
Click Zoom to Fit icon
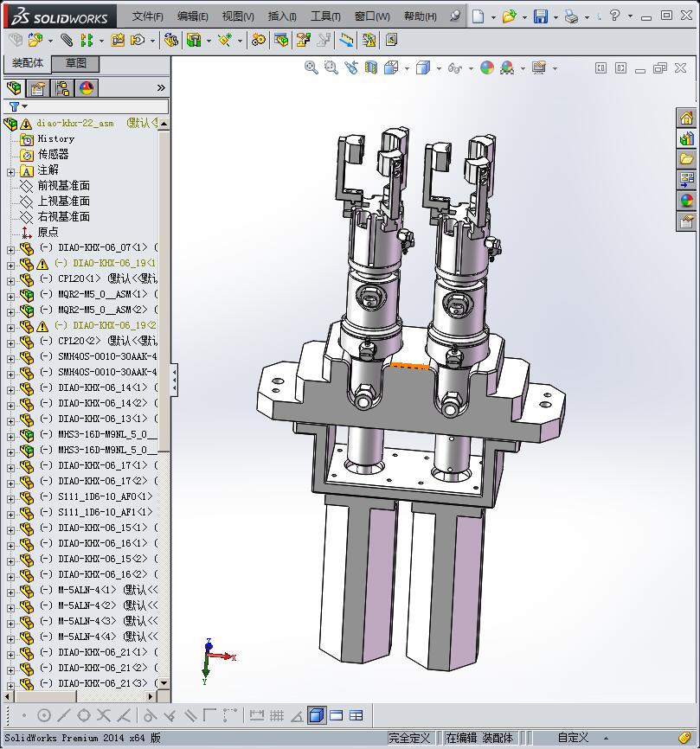click(311, 67)
